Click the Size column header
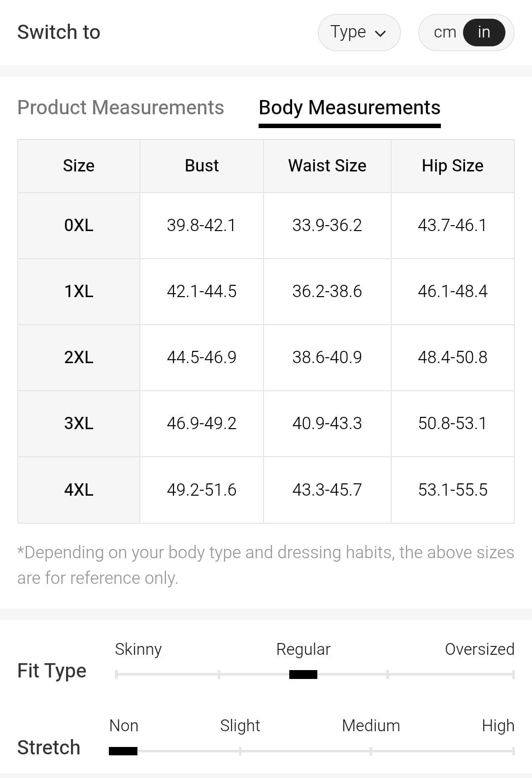This screenshot has height=778, width=532. (79, 166)
